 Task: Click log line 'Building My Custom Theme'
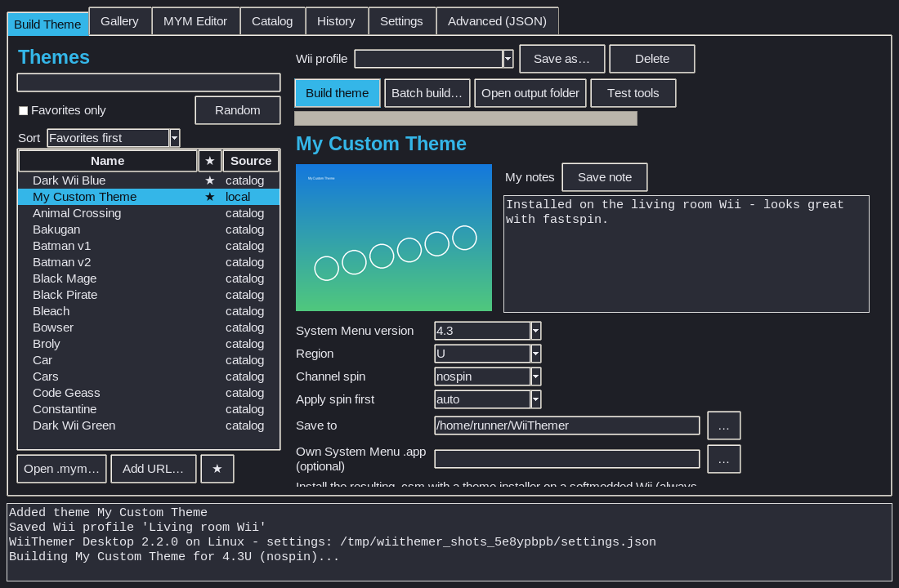(x=174, y=556)
